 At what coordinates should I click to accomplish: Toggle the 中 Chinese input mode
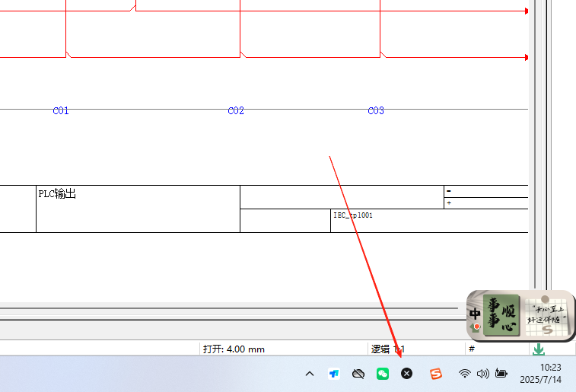pos(475,314)
